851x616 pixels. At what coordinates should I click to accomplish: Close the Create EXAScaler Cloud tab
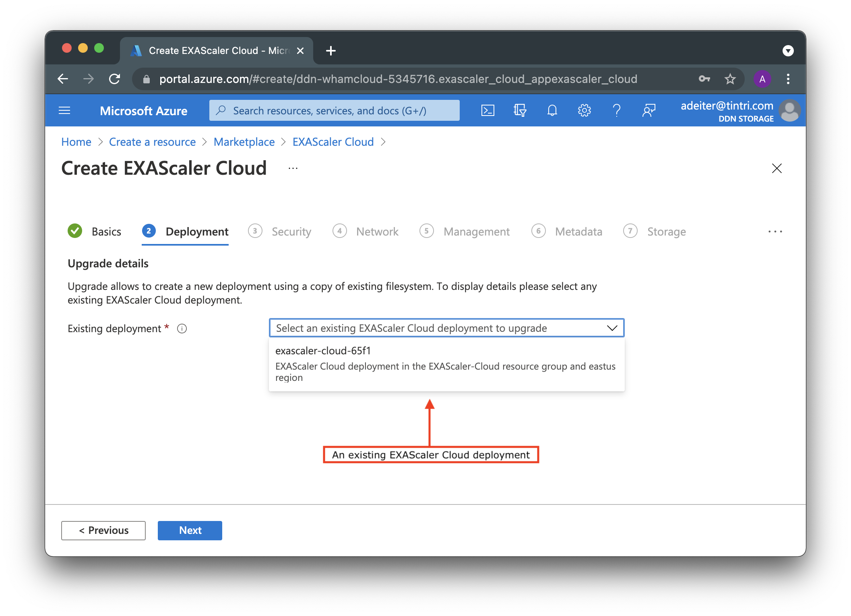[300, 51]
